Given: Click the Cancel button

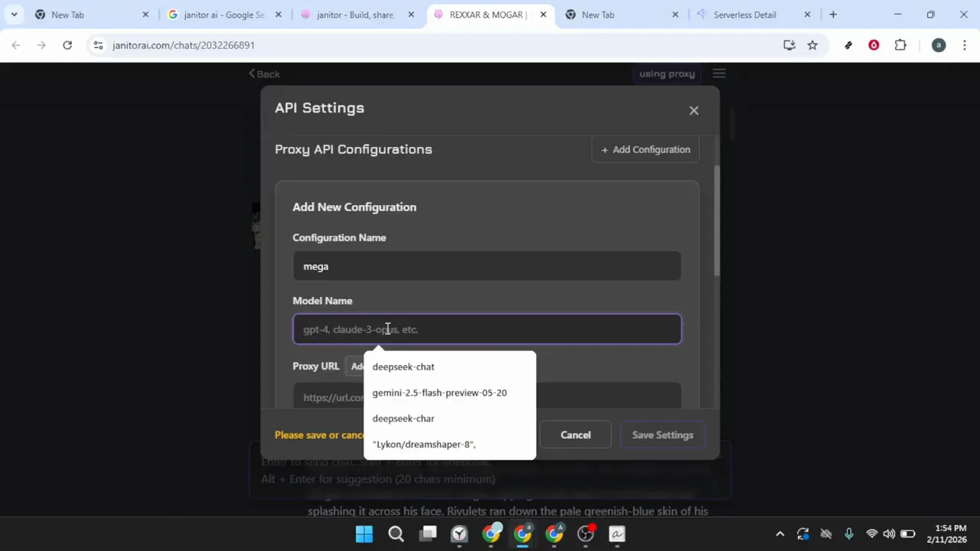Looking at the screenshot, I should 576,435.
